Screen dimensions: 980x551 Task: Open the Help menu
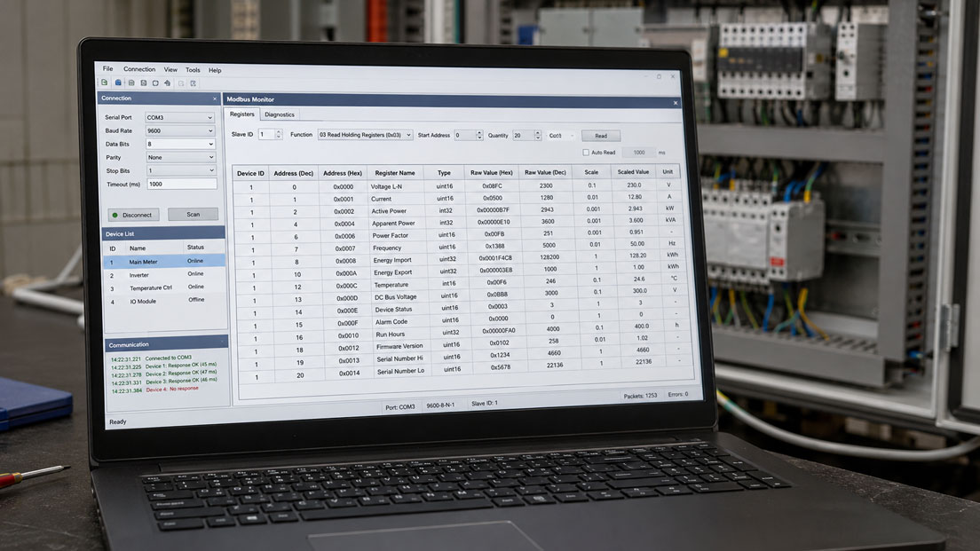pos(215,71)
